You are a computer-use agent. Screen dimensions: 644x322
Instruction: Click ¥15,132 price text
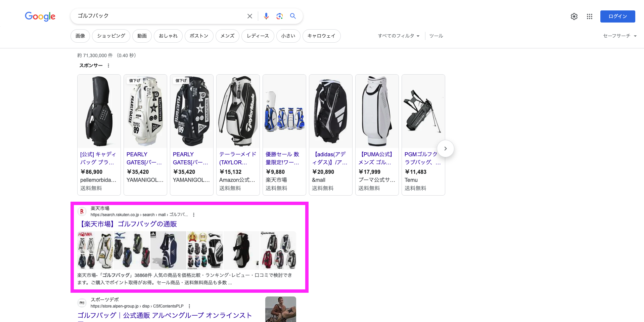(x=230, y=172)
